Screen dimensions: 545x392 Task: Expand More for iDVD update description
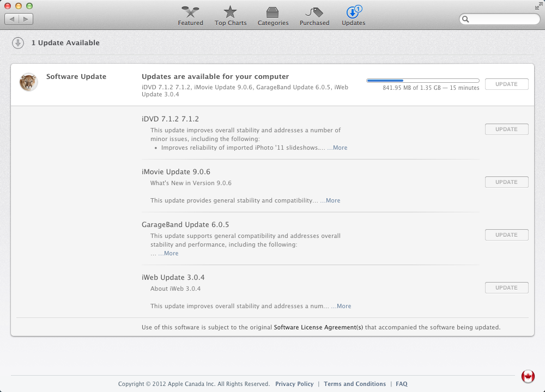pos(337,148)
